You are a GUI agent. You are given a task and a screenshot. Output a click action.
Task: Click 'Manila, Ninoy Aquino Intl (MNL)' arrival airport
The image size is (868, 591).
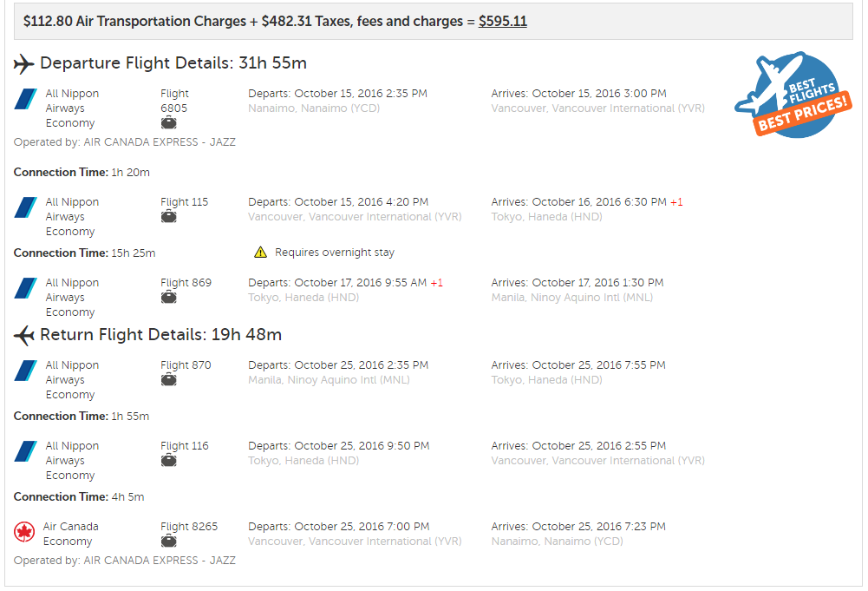coord(571,298)
